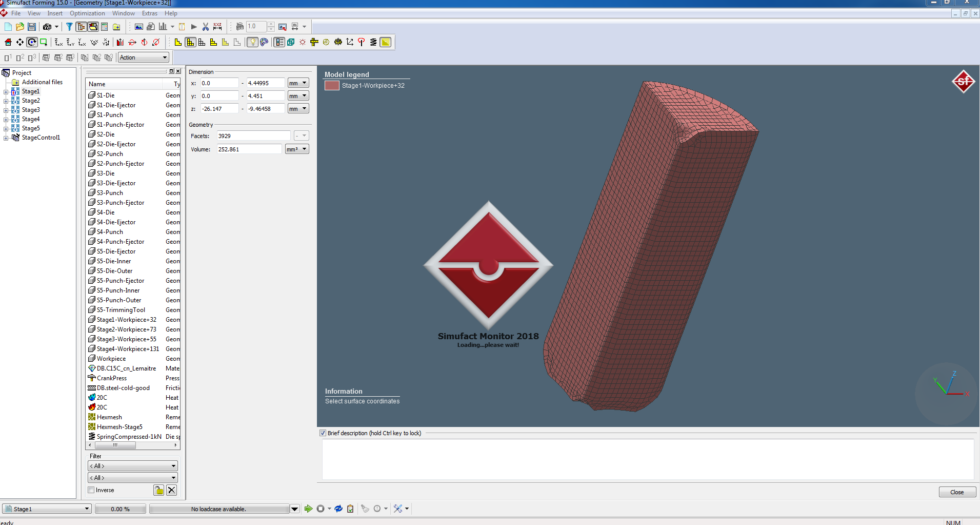Open the View menu
The width and height of the screenshot is (980, 525).
pos(34,13)
